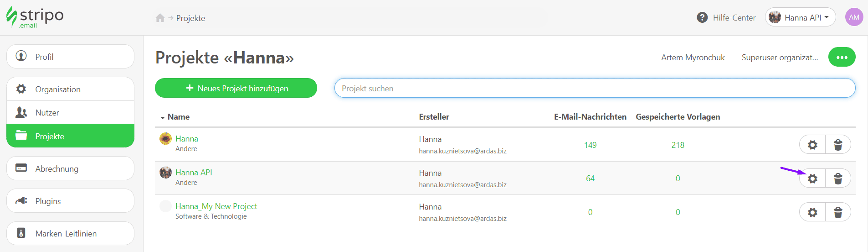Click the Ersteller column header

tap(434, 117)
